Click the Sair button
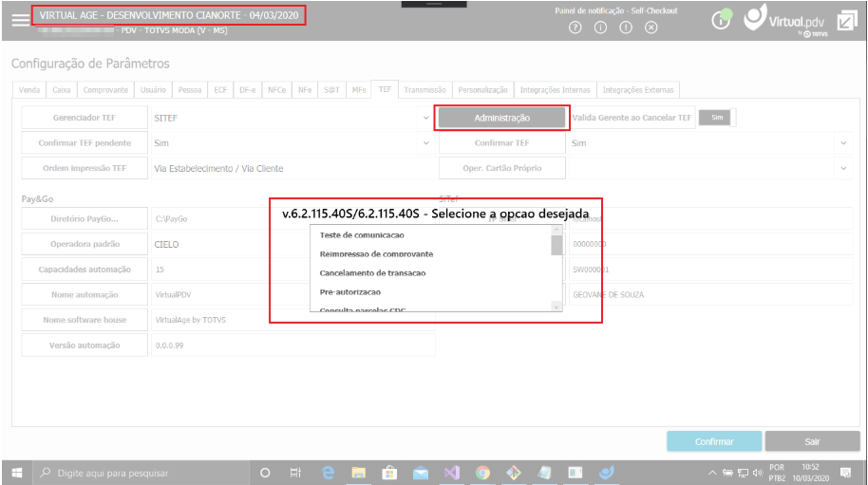Viewport: 868px width, 485px height. pyautogui.click(x=812, y=441)
